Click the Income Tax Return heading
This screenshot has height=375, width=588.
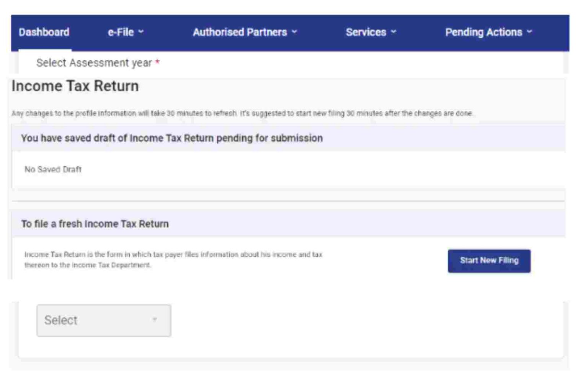point(75,86)
